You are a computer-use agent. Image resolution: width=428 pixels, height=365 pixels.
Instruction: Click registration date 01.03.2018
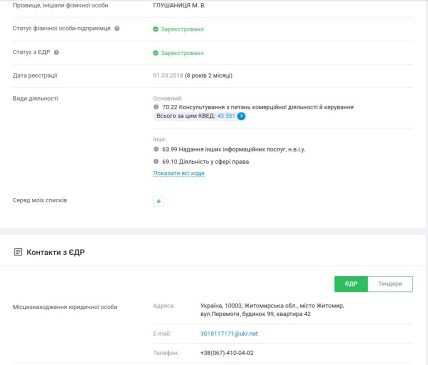point(168,76)
